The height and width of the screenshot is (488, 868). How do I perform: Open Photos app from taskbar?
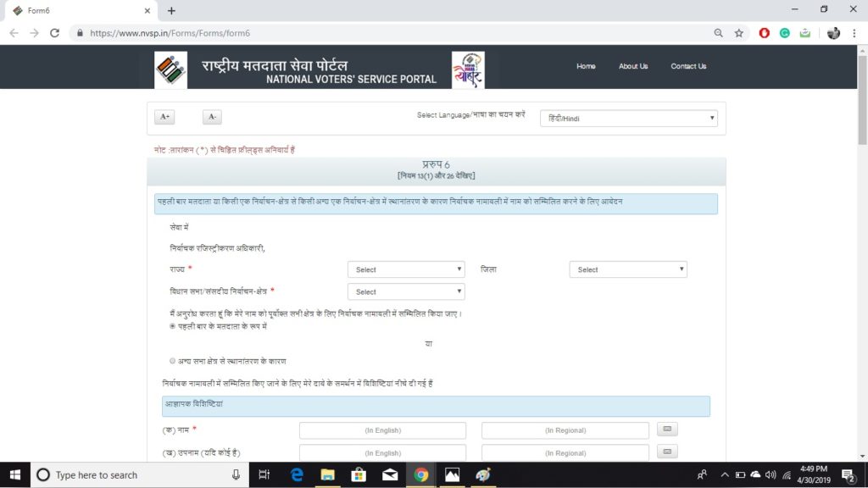pyautogui.click(x=452, y=474)
